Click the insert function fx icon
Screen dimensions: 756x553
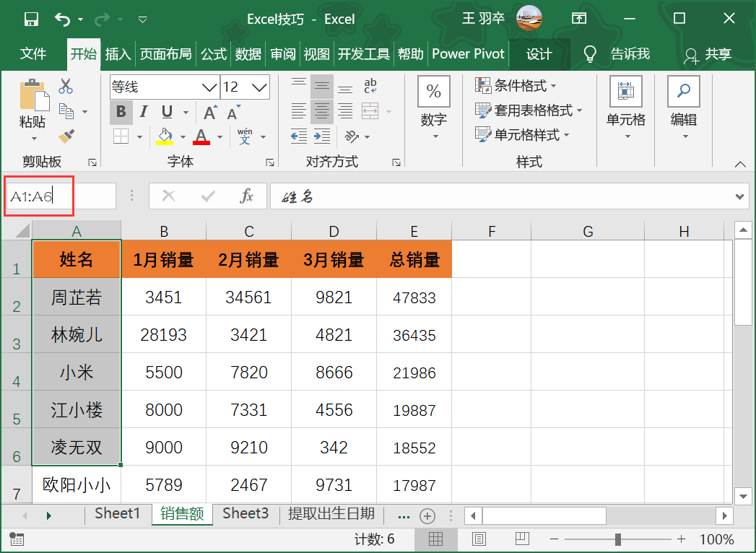point(246,196)
